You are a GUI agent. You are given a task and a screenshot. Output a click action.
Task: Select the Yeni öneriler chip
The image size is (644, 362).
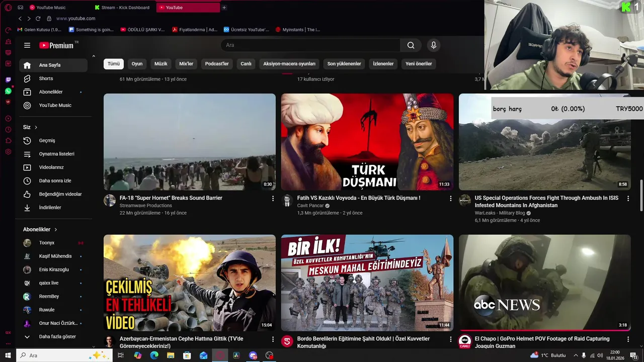click(419, 64)
